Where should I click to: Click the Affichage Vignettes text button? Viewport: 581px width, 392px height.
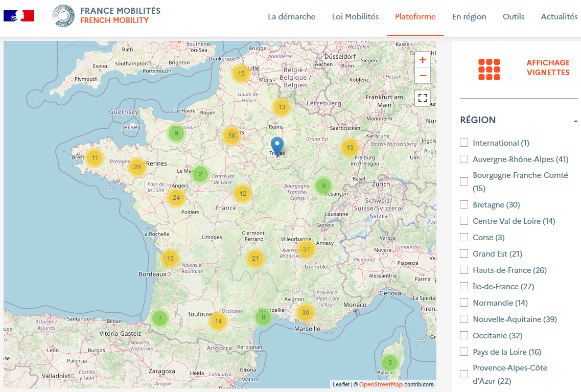pyautogui.click(x=548, y=67)
